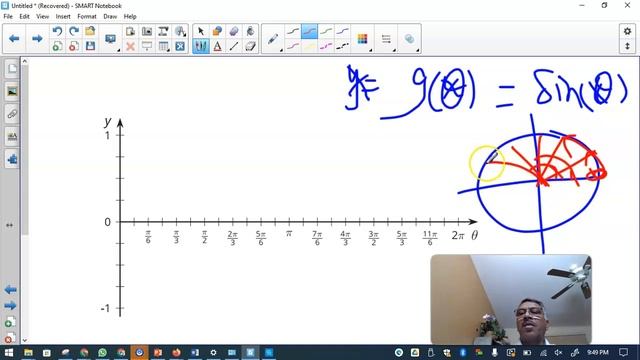Viewport: 640px width, 360px height.
Task: Click the Screen Shade icon
Action: pos(147,46)
